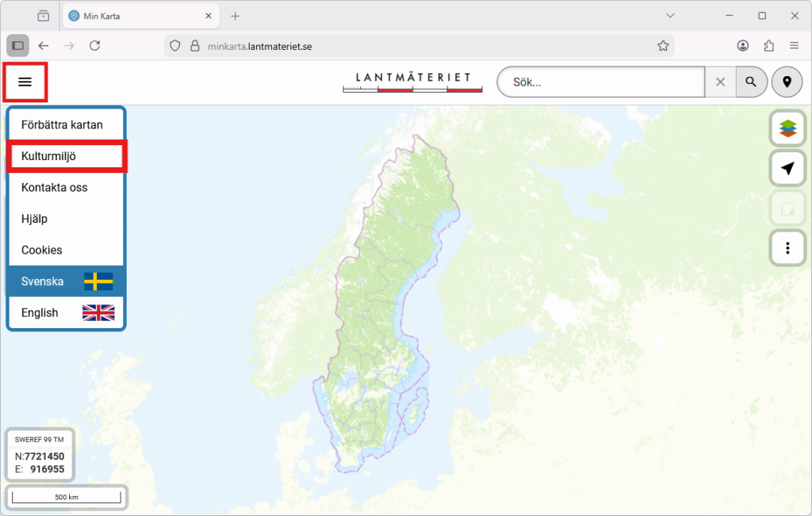The height and width of the screenshot is (516, 812).
Task: Open the three-dot more options tool
Action: point(787,248)
